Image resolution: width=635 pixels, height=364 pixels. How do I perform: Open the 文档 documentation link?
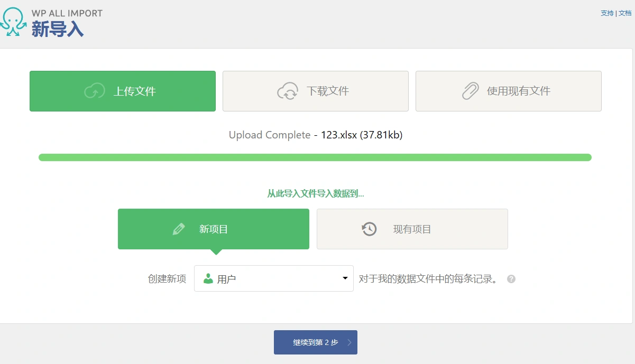click(624, 13)
